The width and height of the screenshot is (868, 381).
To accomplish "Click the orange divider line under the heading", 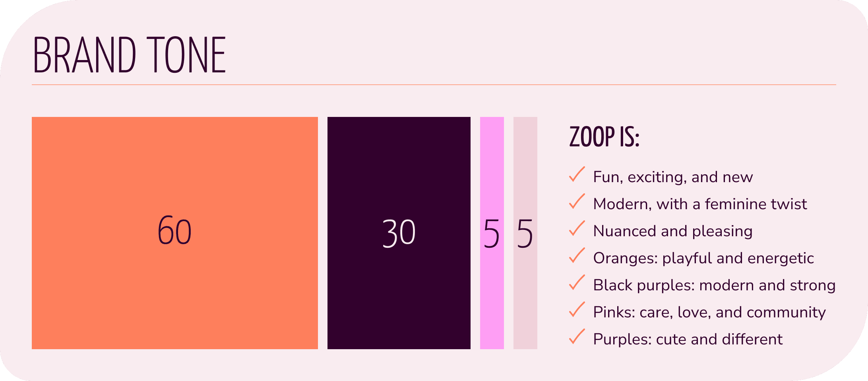I will 434,85.
